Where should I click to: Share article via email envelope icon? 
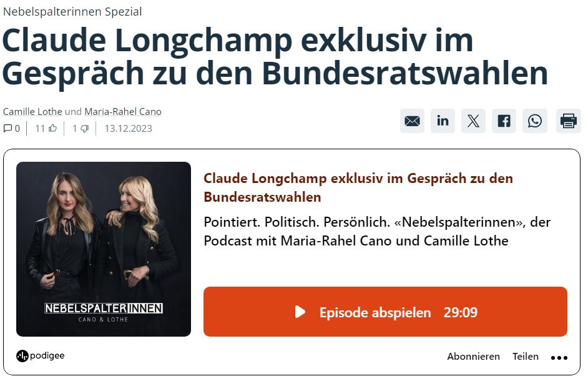click(x=412, y=121)
